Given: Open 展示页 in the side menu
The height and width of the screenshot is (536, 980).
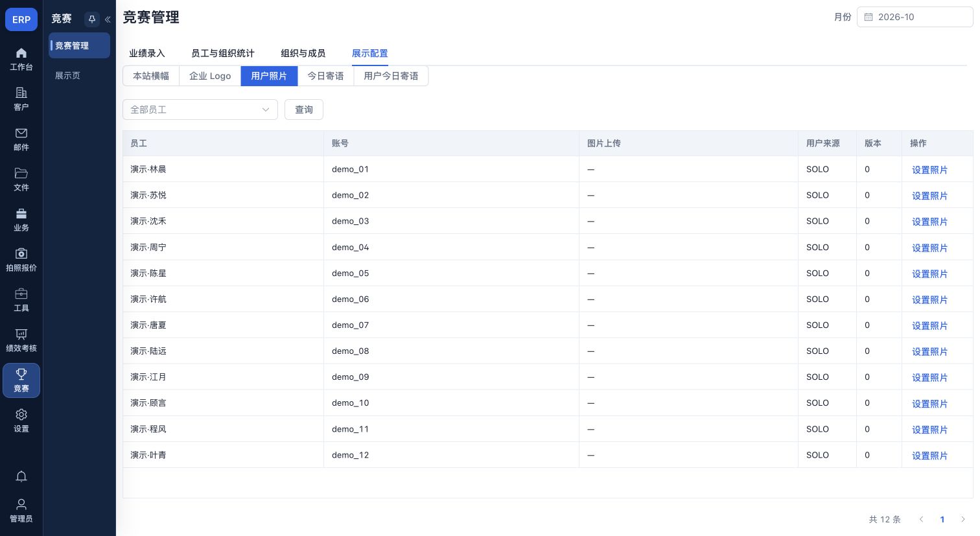Looking at the screenshot, I should click(79, 75).
